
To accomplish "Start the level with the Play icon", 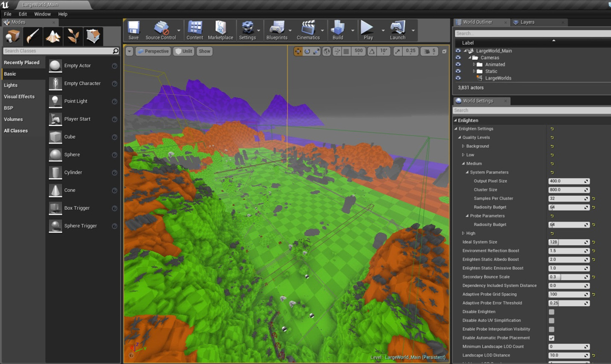I will click(368, 31).
